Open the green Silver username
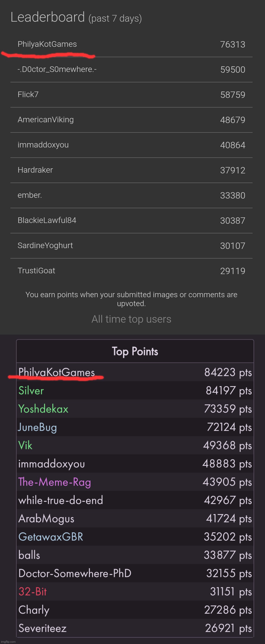Image resolution: width=265 pixels, height=644 pixels. tap(31, 391)
